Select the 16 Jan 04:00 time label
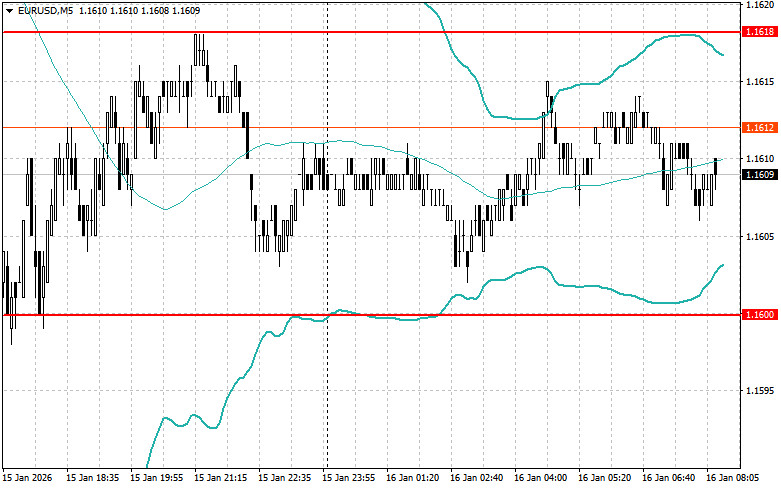Image resolution: width=781 pixels, height=489 pixels. tap(540, 478)
